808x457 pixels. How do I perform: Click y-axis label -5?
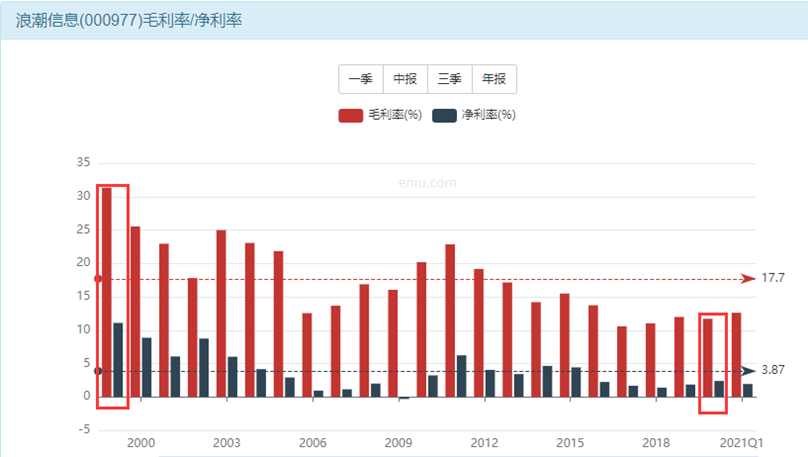pyautogui.click(x=85, y=429)
